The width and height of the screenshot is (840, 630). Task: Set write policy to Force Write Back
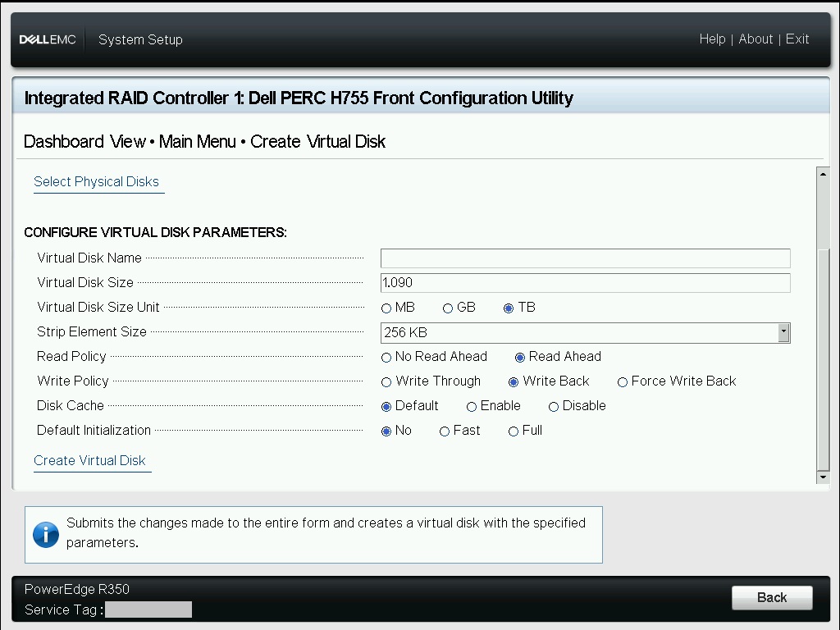[x=623, y=382]
